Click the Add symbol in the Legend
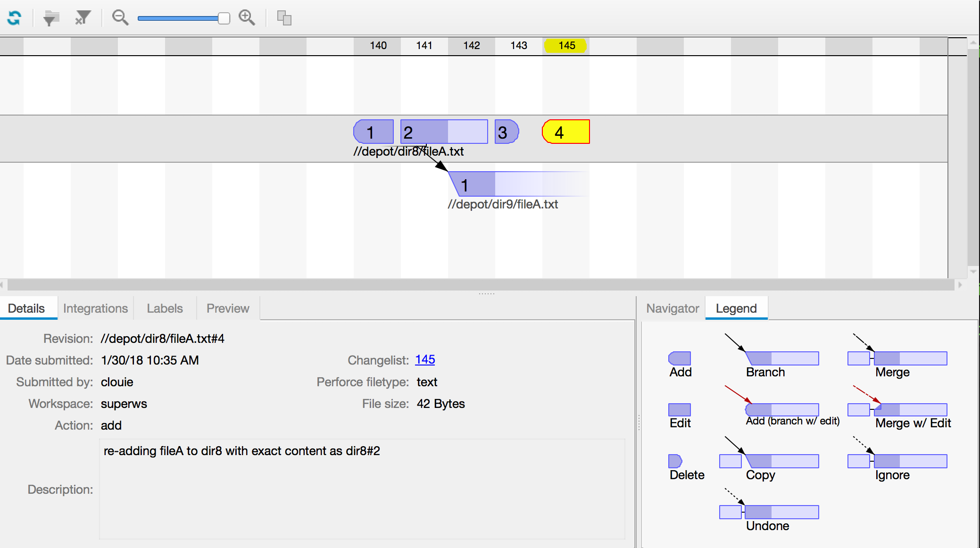The height and width of the screenshot is (548, 980). [x=679, y=357]
